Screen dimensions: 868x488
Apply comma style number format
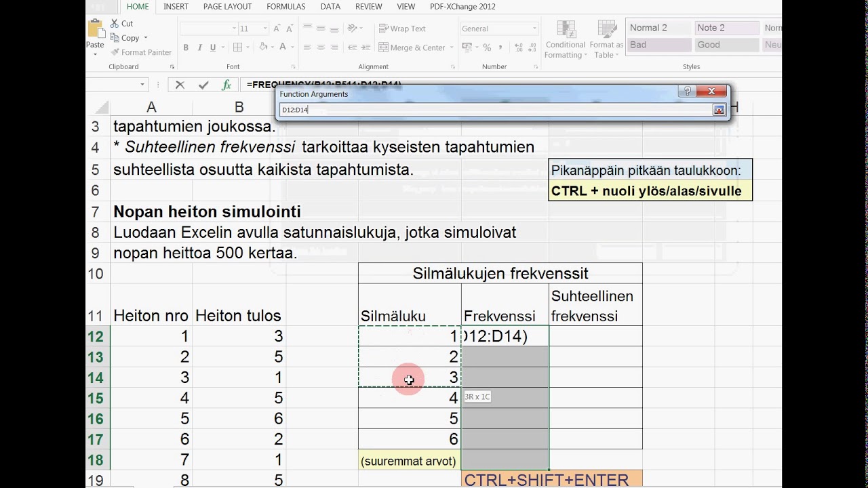pos(501,47)
